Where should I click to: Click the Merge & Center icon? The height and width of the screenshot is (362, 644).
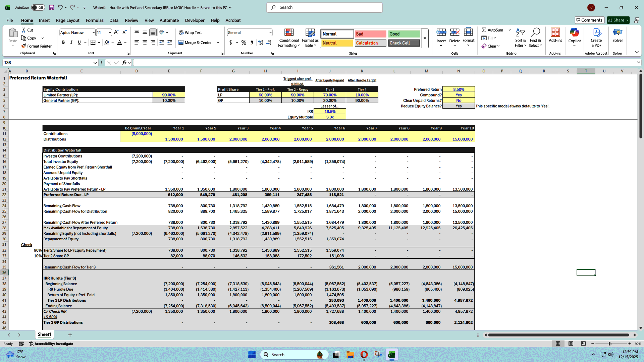tap(180, 43)
